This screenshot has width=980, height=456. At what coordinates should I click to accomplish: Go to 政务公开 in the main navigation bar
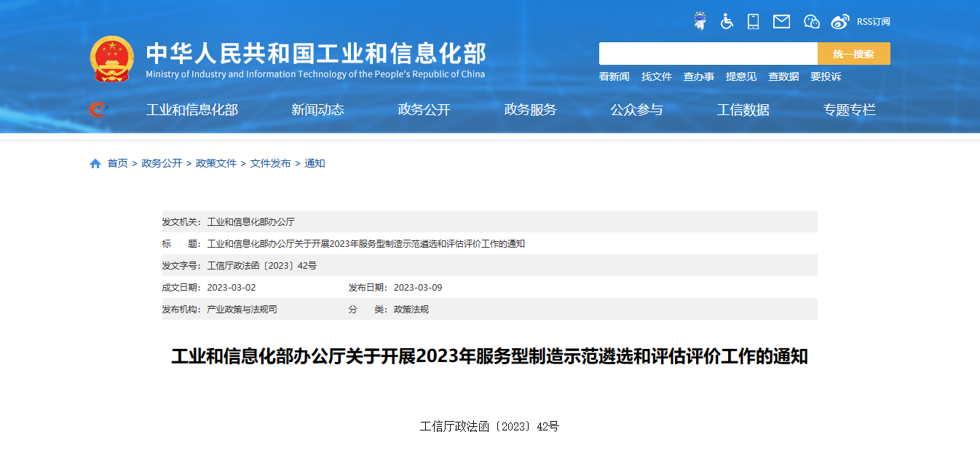tap(424, 110)
